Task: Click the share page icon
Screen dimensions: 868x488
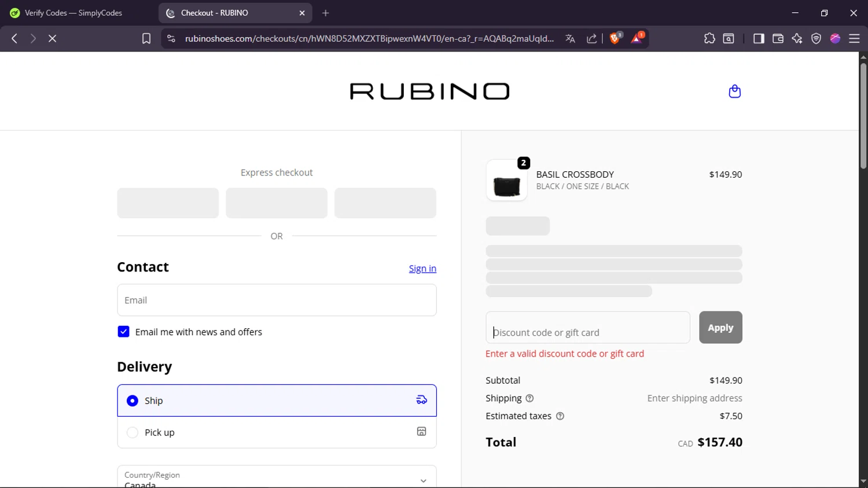Action: coord(591,38)
